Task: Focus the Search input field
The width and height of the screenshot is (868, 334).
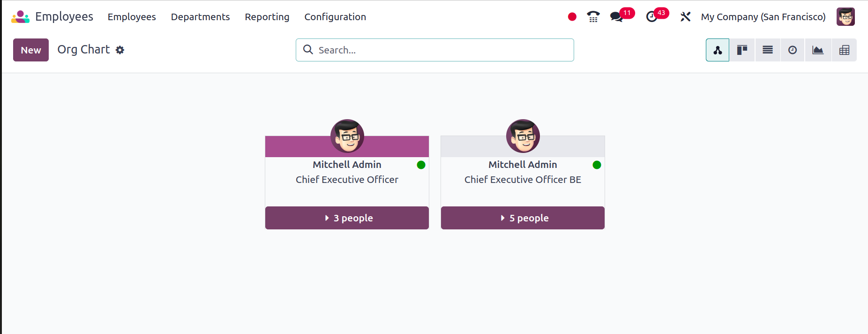Action: pos(435,50)
